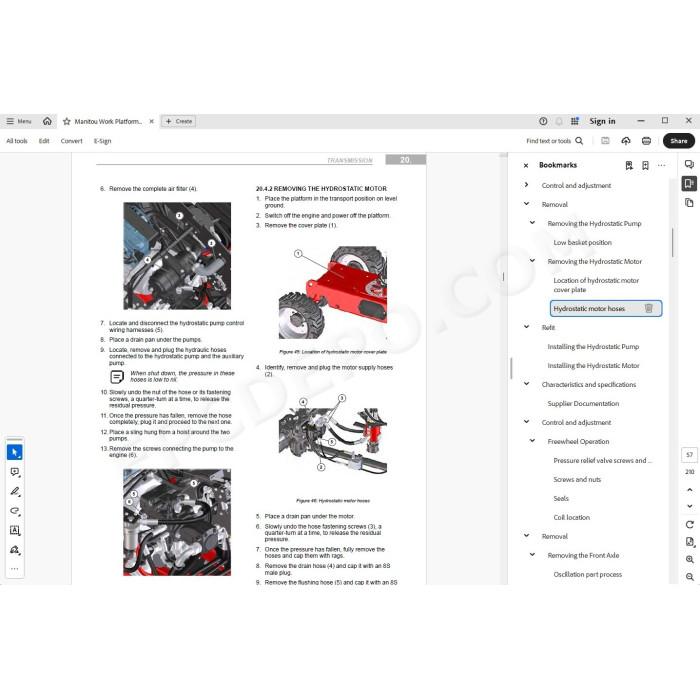Delete the Hydrostatic motor hoses bookmark
This screenshot has width=700, height=700.
pos(649,308)
